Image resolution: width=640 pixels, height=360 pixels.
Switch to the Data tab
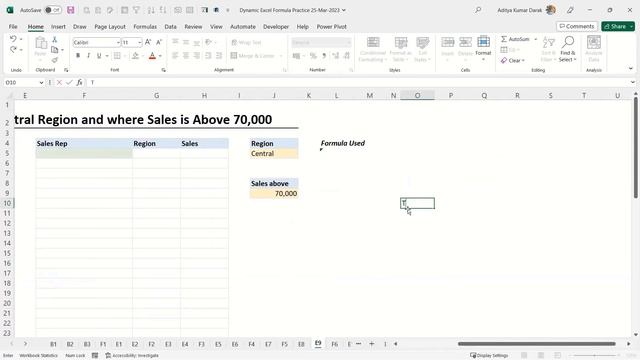(171, 27)
